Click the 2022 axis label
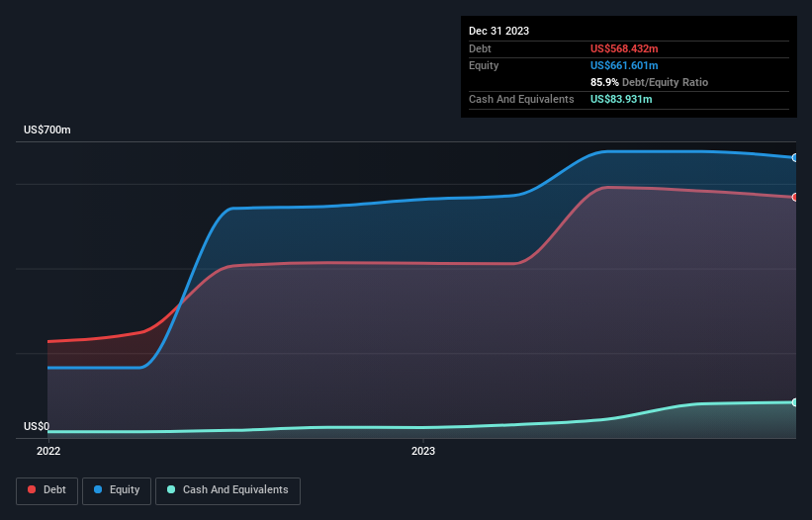 coord(48,451)
